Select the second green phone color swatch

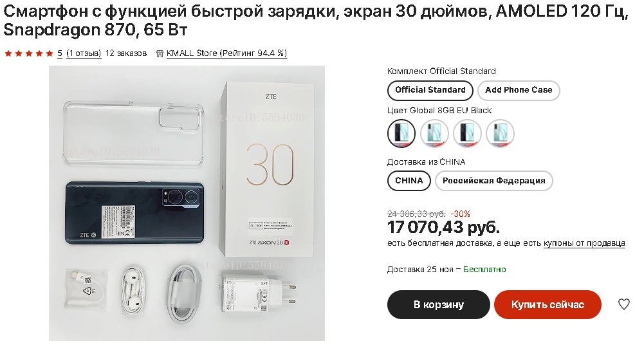pyautogui.click(x=434, y=133)
